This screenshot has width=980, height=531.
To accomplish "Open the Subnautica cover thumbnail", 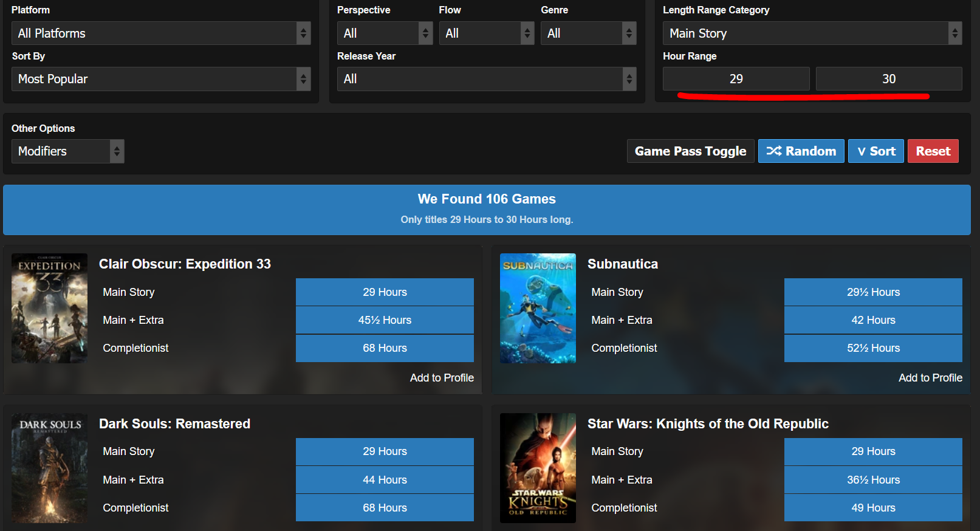I will pos(538,309).
